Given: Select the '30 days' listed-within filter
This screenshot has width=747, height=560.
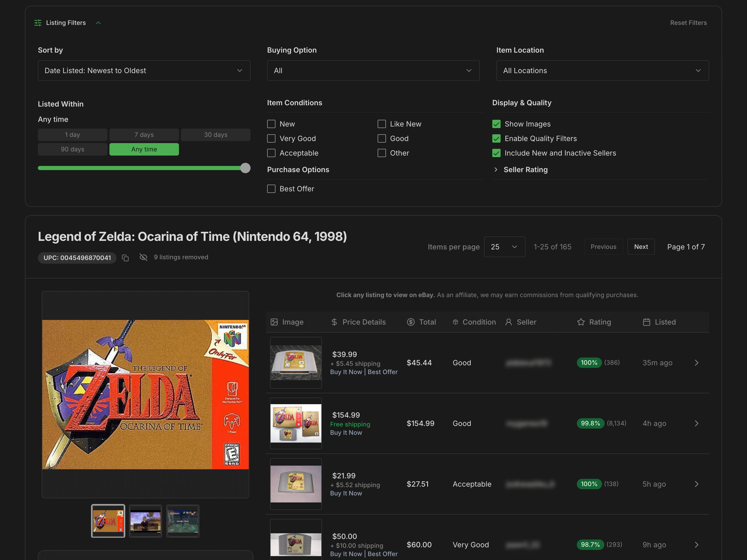Looking at the screenshot, I should click(x=216, y=134).
